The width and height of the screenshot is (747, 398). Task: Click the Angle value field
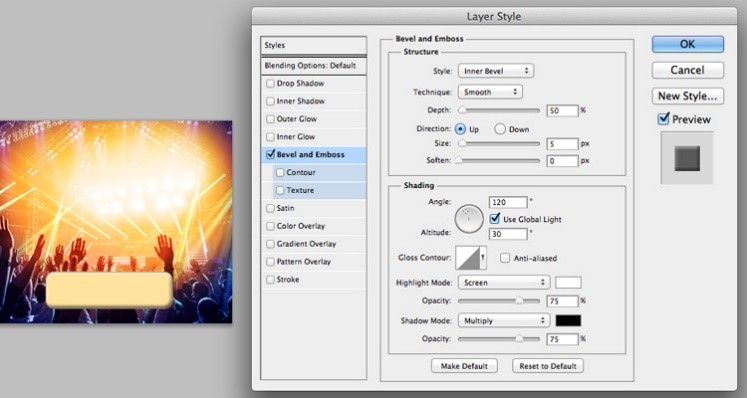(508, 202)
